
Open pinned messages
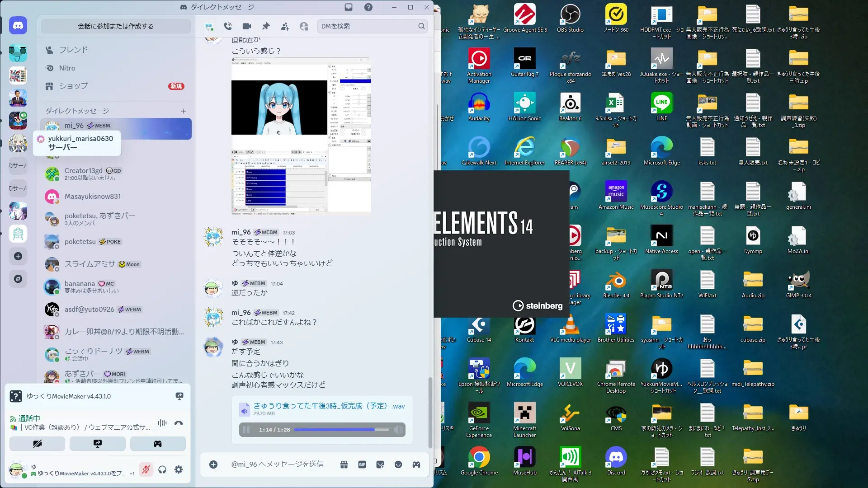266,26
